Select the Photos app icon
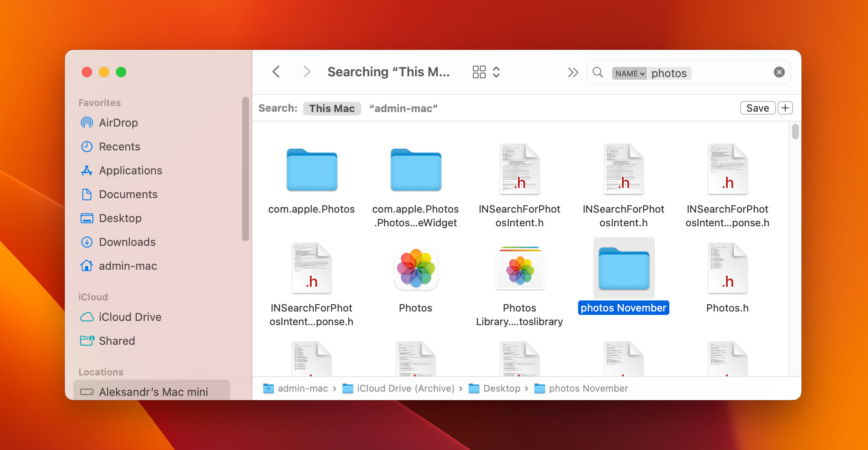The height and width of the screenshot is (450, 868). [416, 268]
